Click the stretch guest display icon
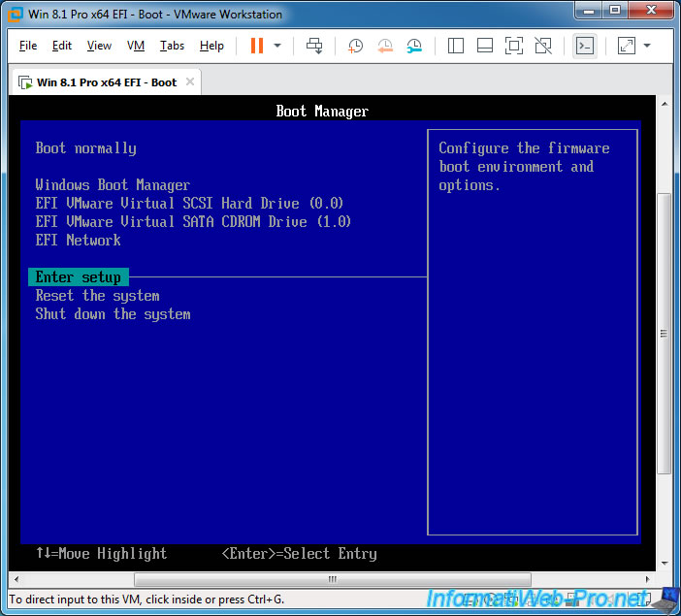Viewport: 681px width, 616px height. coord(626,46)
